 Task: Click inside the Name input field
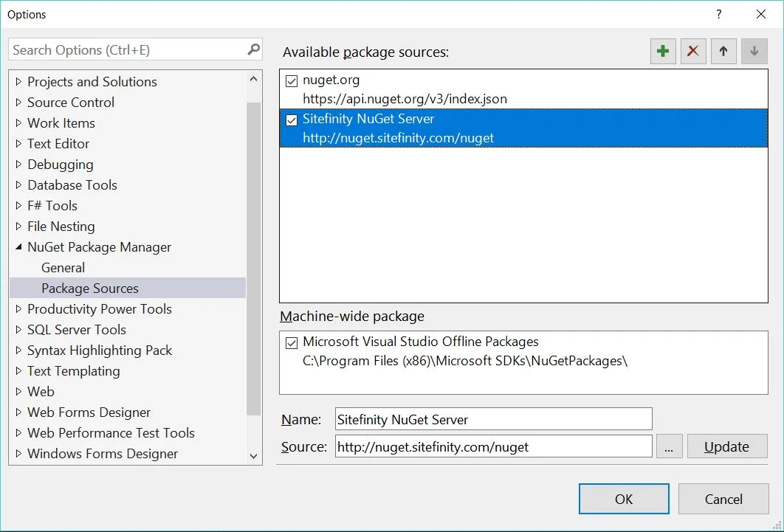pyautogui.click(x=492, y=418)
